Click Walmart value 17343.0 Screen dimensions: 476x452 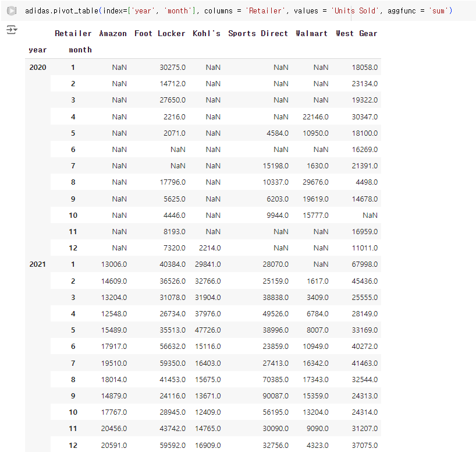(x=315, y=380)
